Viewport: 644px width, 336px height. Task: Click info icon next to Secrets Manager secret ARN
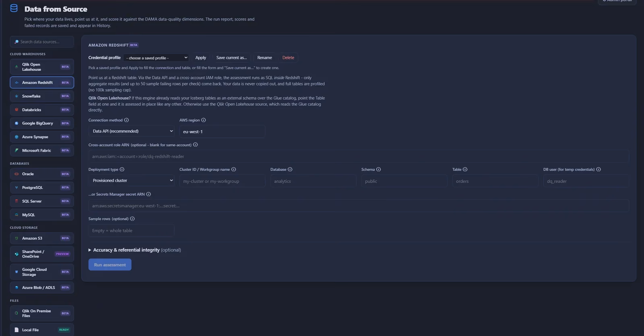[149, 194]
